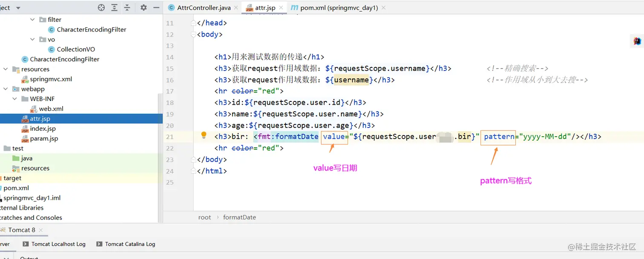Click the filter folder label

pos(55,20)
